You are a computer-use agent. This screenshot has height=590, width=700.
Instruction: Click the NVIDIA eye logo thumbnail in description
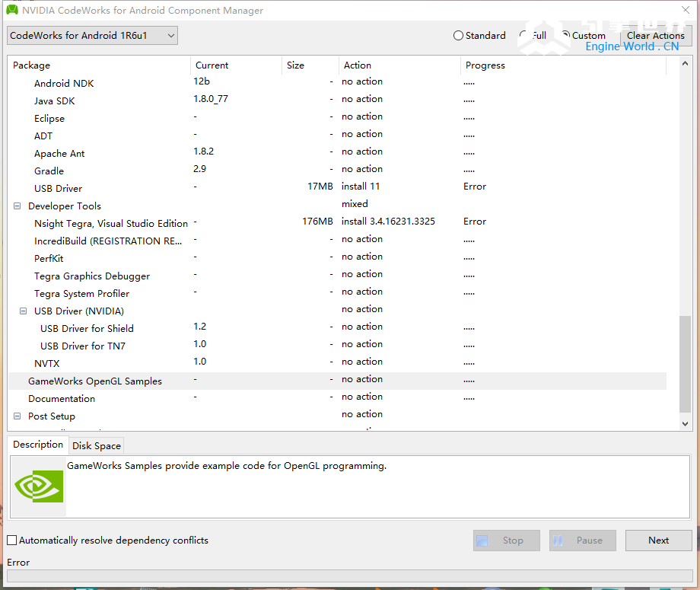[39, 486]
